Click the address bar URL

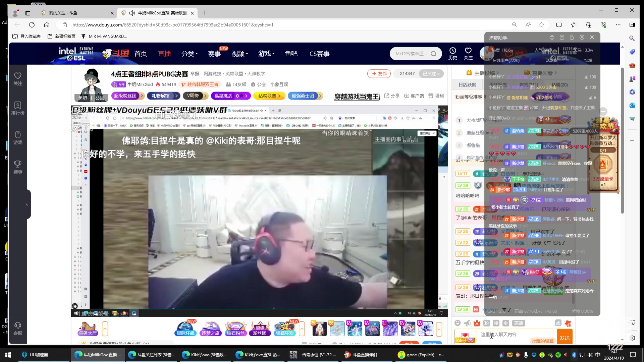click(x=173, y=25)
